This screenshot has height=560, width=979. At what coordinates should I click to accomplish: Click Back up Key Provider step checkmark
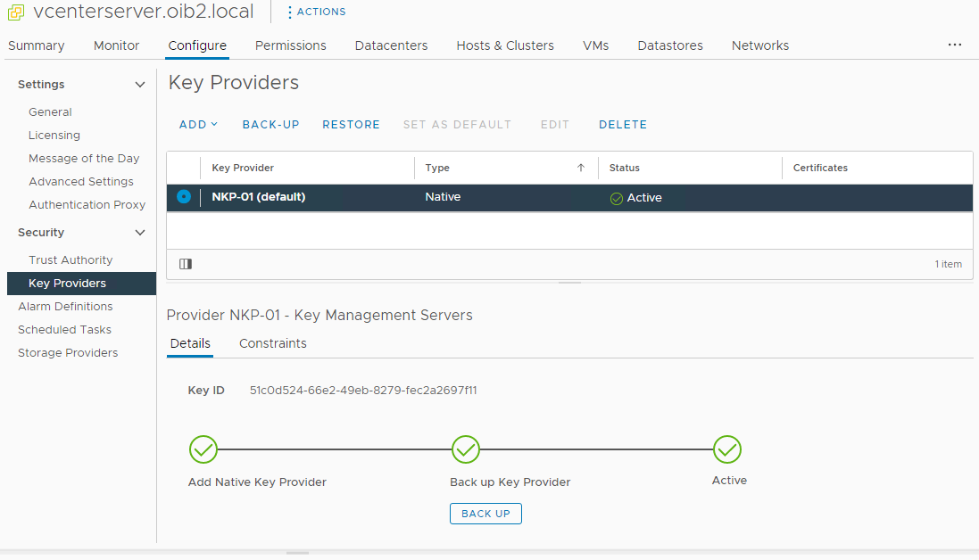[466, 449]
